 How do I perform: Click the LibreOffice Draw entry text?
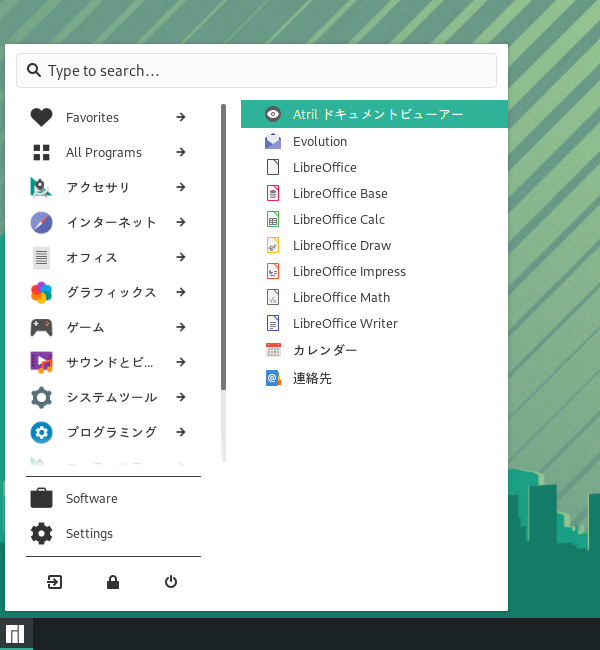click(x=342, y=245)
